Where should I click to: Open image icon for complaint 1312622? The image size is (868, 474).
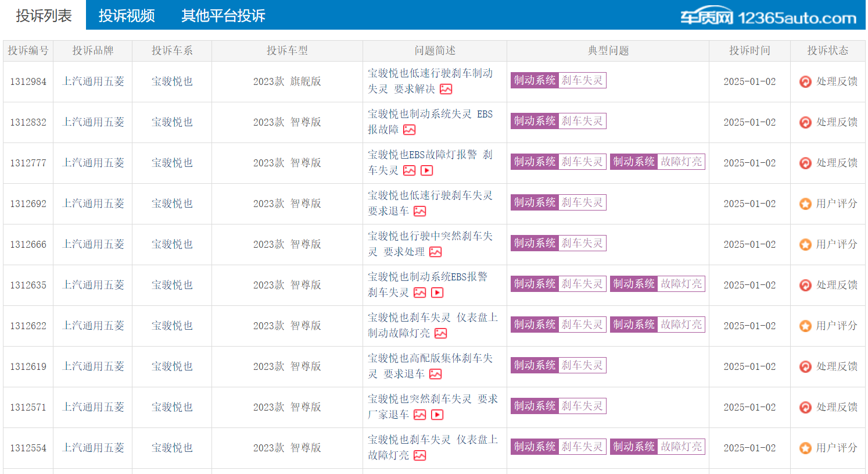click(x=441, y=333)
